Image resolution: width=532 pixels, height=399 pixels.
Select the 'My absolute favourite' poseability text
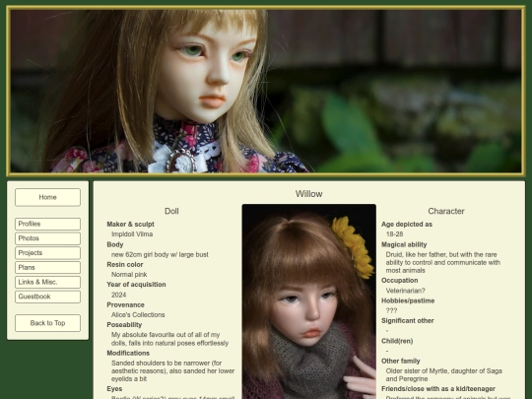click(x=170, y=339)
